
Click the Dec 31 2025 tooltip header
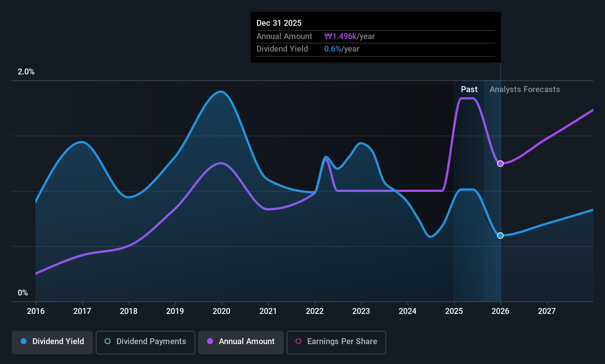click(279, 23)
